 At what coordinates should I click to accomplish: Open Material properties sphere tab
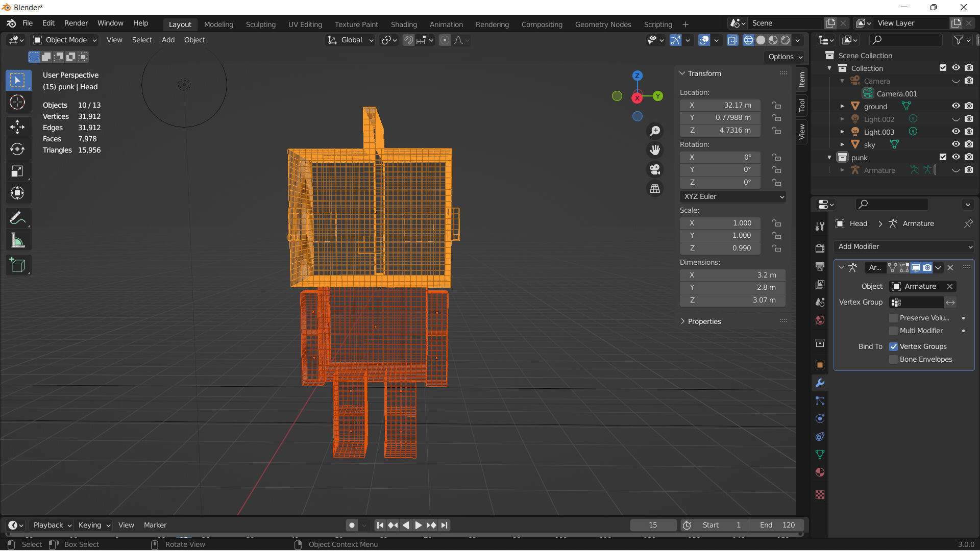pyautogui.click(x=820, y=472)
